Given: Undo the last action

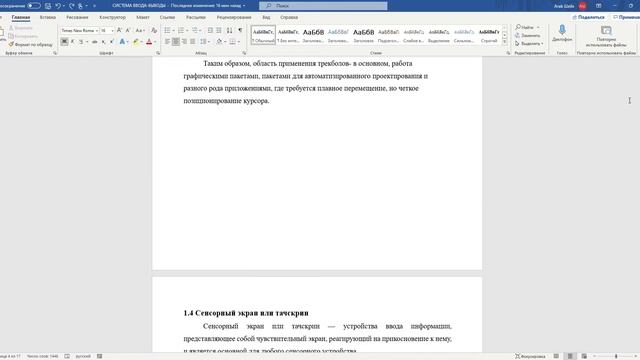Looking at the screenshot, I should click(58, 6).
